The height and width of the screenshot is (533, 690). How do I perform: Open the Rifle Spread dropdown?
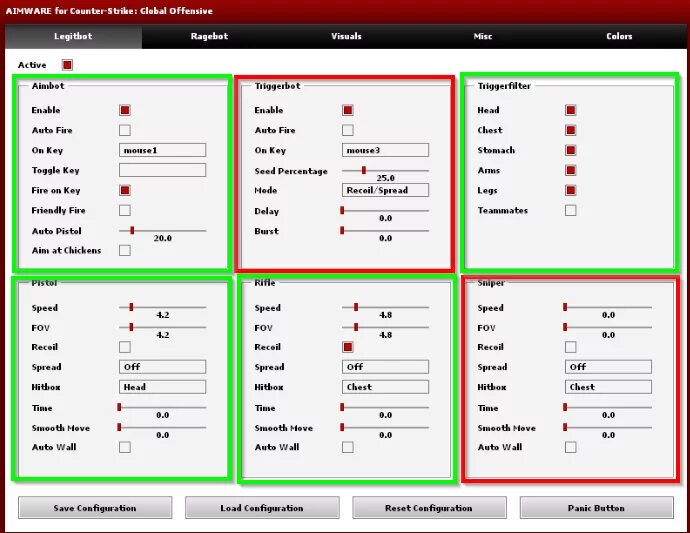point(385,367)
